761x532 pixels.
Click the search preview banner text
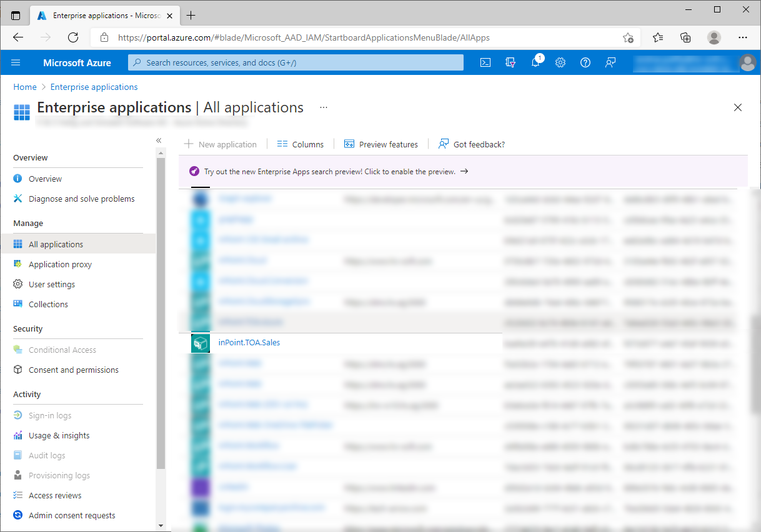(x=330, y=171)
